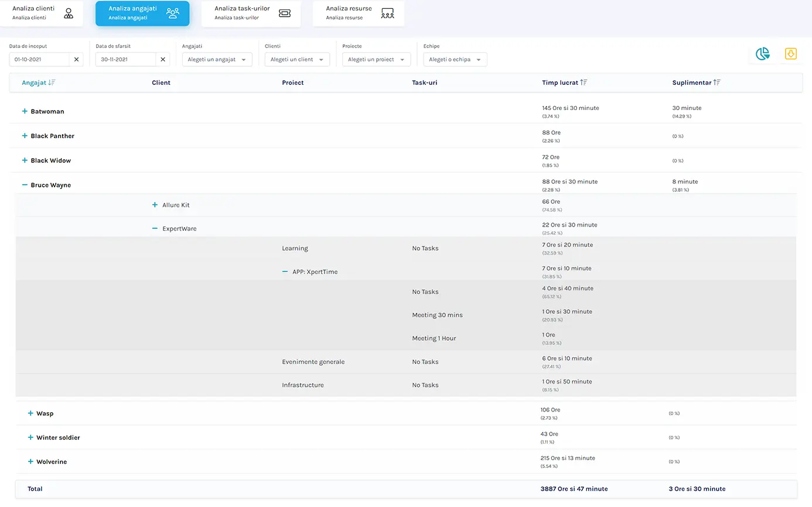The width and height of the screenshot is (812, 507).
Task: Collapse the ExpertWare client row
Action: [155, 229]
